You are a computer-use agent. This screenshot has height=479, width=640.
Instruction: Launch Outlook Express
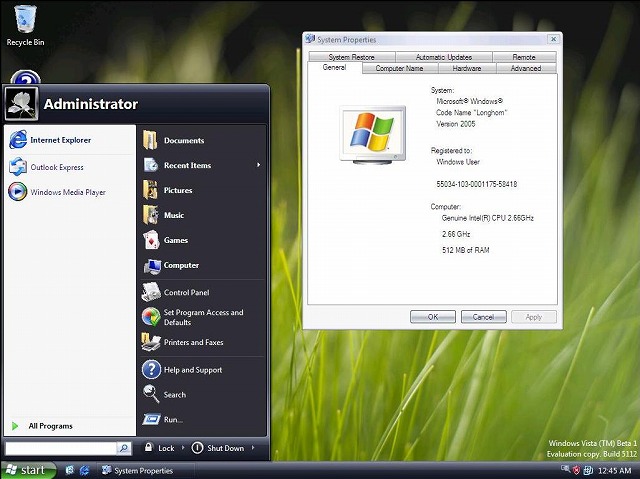point(56,167)
